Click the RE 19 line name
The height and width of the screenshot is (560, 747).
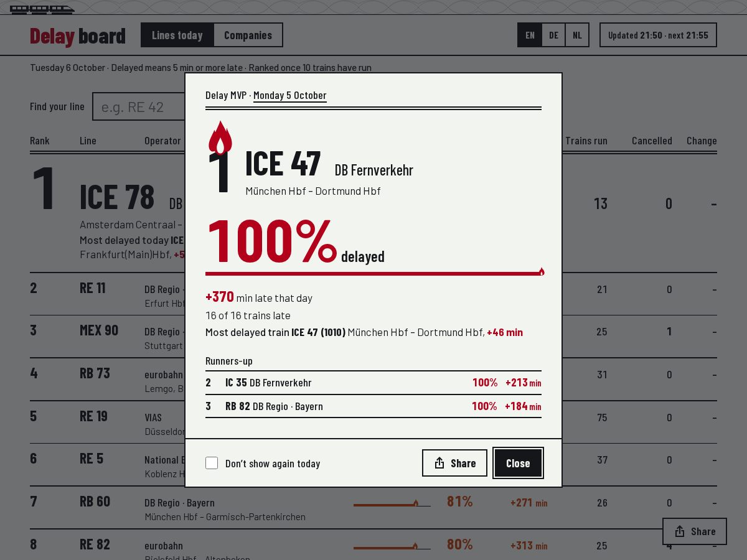click(x=94, y=416)
